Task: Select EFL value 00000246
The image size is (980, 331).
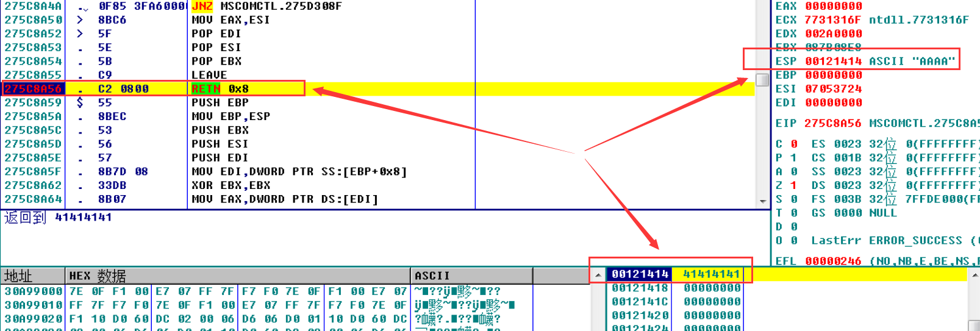Action: (834, 261)
